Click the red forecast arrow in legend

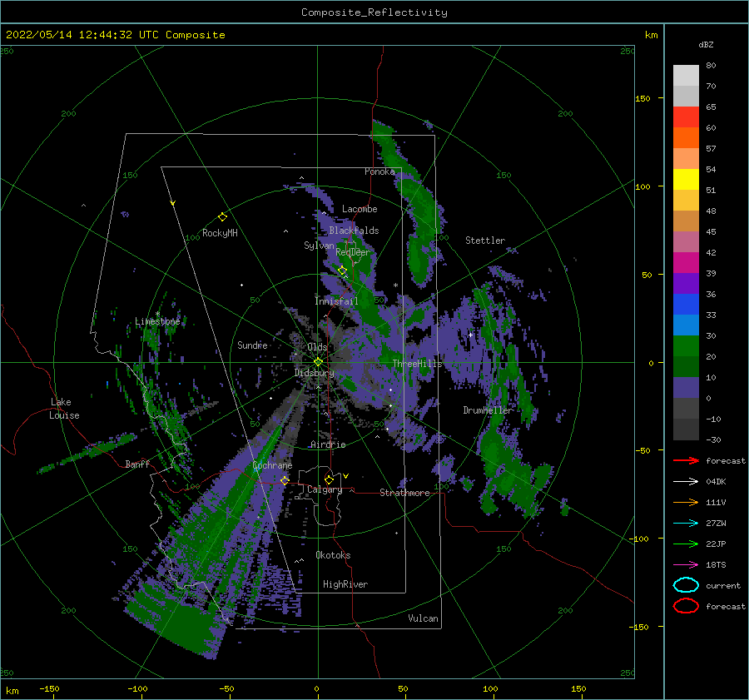coord(686,460)
